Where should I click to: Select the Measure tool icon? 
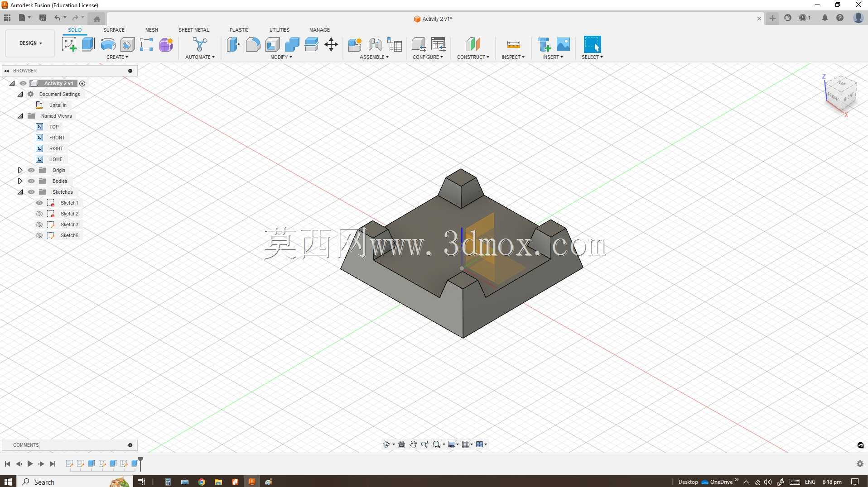pos(513,44)
